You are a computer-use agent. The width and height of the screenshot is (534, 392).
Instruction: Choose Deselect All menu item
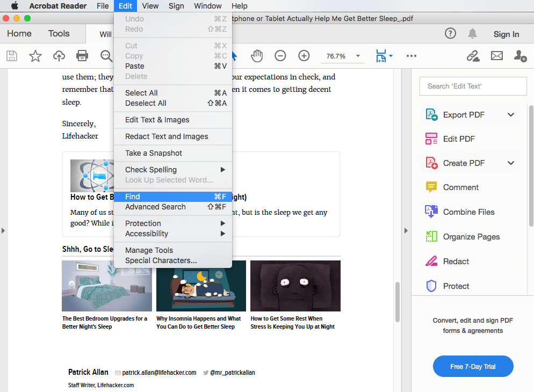tap(173, 103)
